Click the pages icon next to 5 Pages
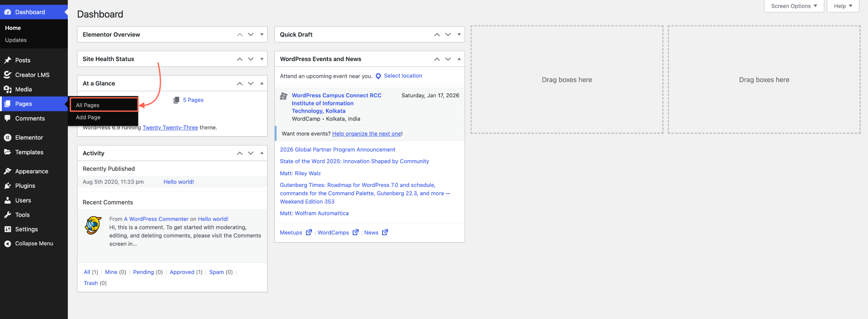The height and width of the screenshot is (319, 868). [176, 100]
